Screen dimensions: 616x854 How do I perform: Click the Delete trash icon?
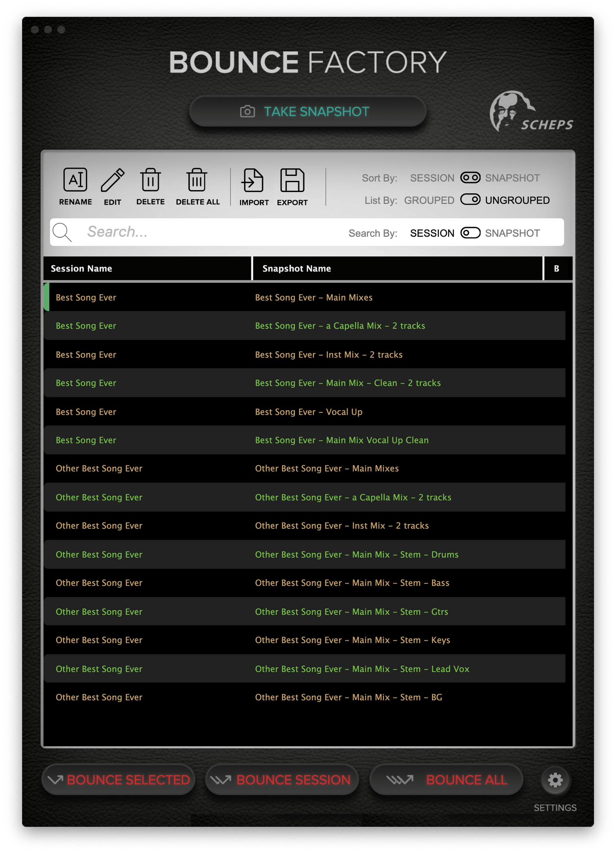(x=150, y=179)
